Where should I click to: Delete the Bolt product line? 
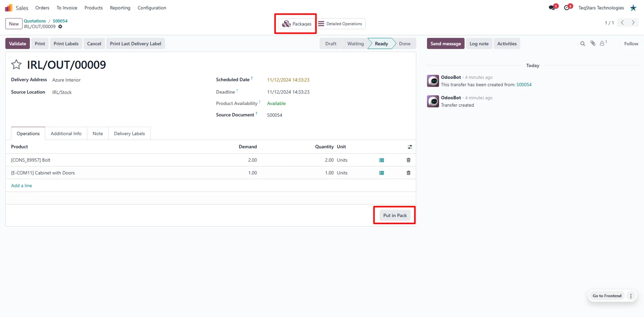(x=409, y=160)
